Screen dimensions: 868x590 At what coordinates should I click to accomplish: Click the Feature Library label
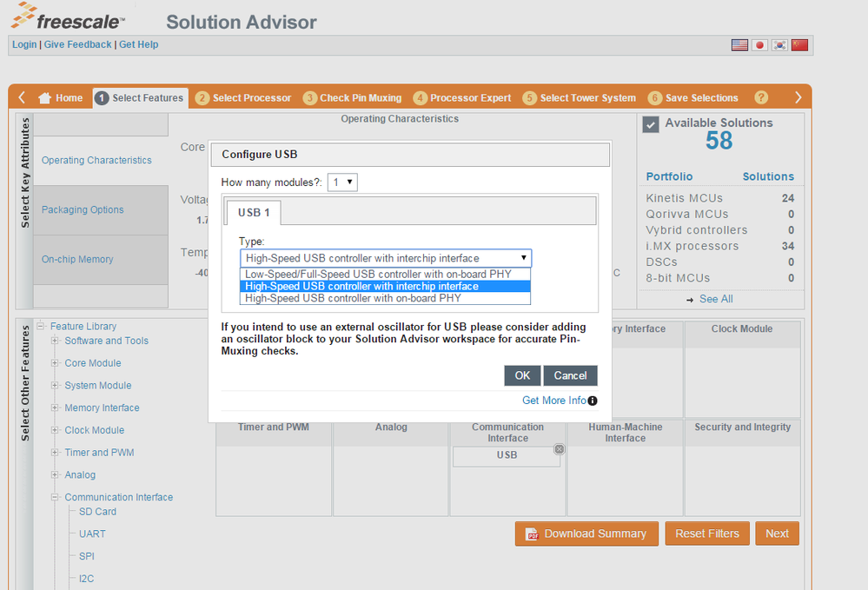(83, 327)
